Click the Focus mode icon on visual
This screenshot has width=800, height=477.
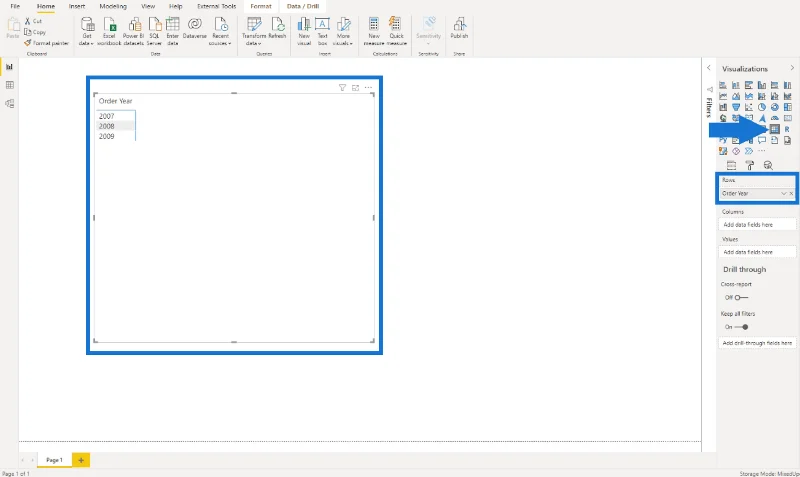coord(356,88)
